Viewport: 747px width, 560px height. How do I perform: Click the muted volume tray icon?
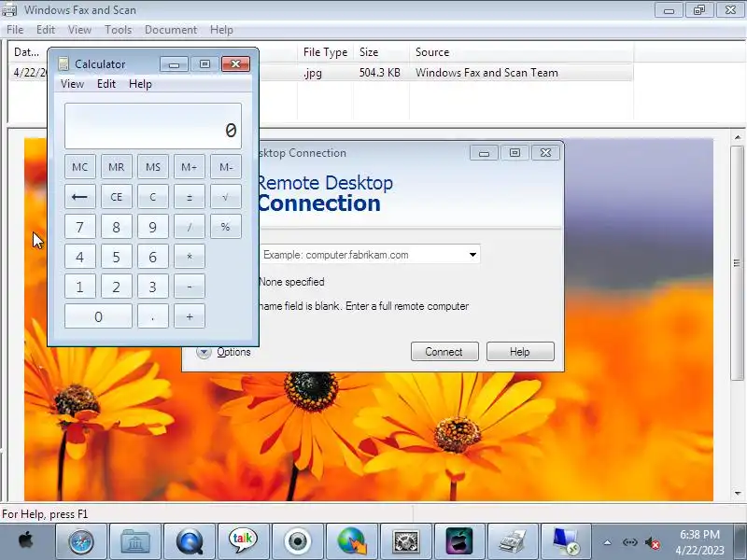[652, 543]
